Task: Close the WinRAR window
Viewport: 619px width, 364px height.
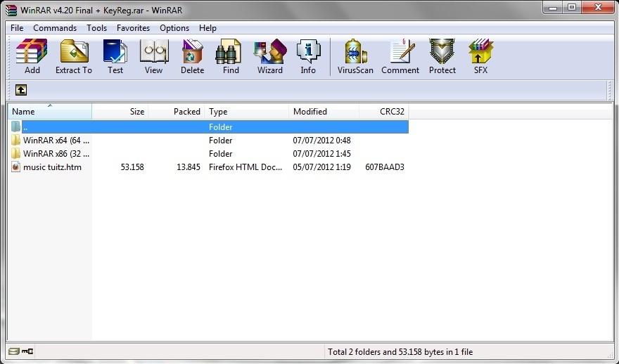Action: pos(598,8)
